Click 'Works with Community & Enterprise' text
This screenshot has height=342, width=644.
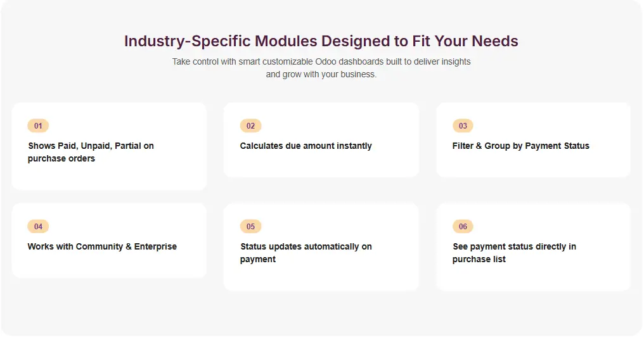[102, 246]
